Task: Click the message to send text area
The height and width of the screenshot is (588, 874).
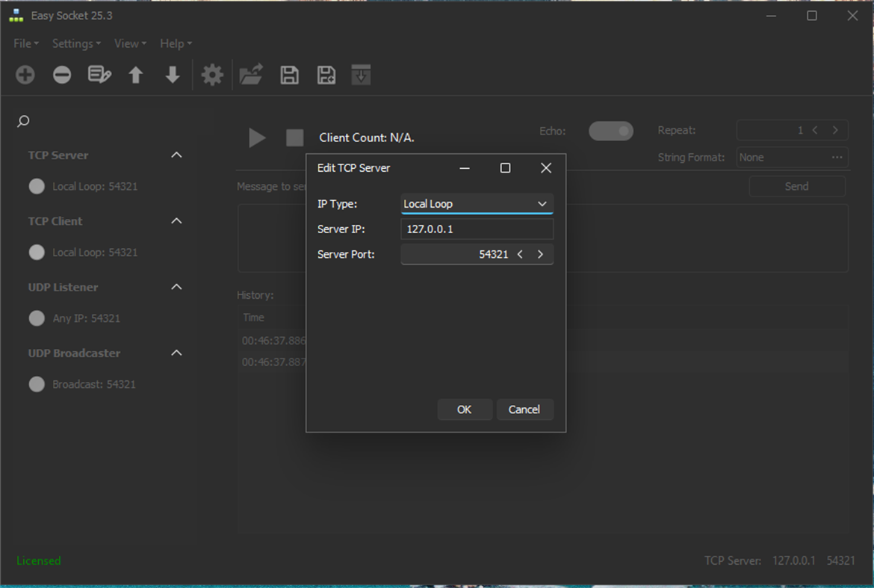Action: [x=544, y=238]
